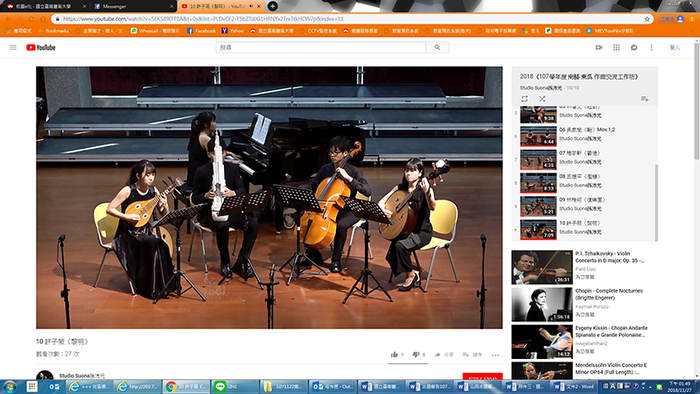Switch to the first browser tab
This screenshot has height=394, width=700.
tap(46, 6)
